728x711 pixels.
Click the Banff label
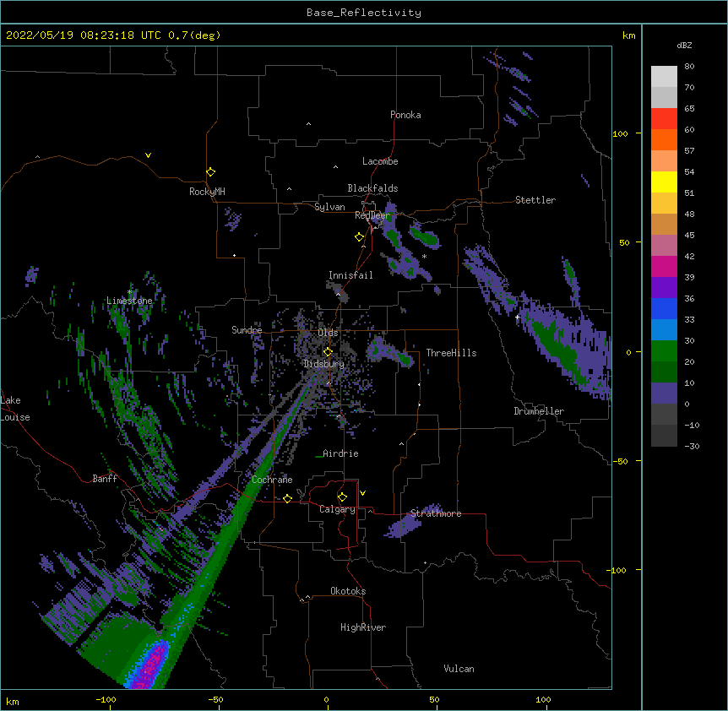[105, 479]
